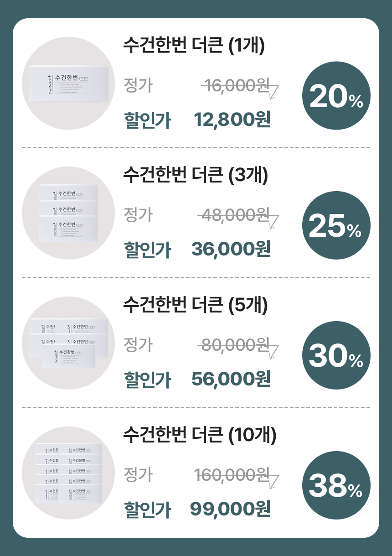Open the 수건한번 더큰 (1개) title
The image size is (392, 556).
pyautogui.click(x=194, y=46)
